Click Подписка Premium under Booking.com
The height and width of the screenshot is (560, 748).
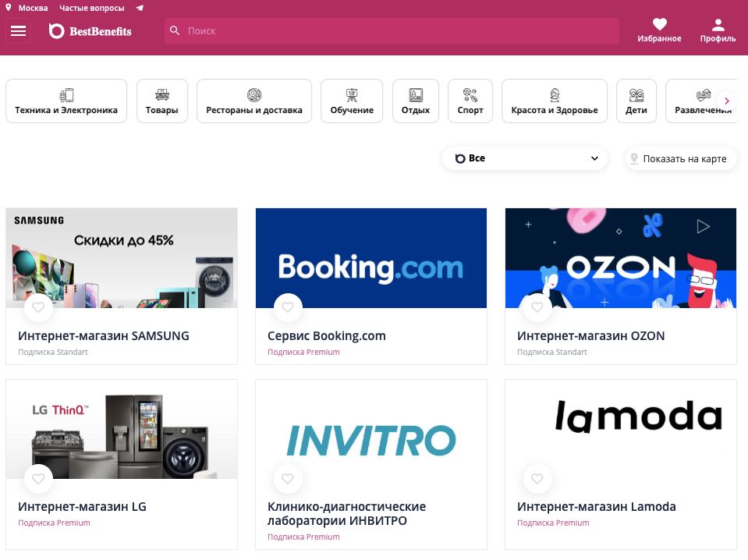[303, 352]
